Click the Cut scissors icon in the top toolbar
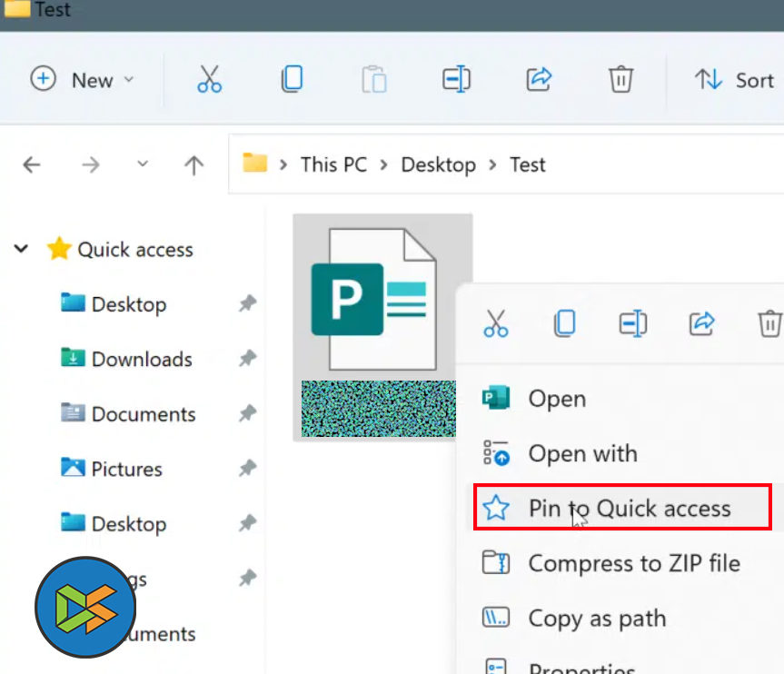Image resolution: width=784 pixels, height=674 pixels. click(209, 80)
